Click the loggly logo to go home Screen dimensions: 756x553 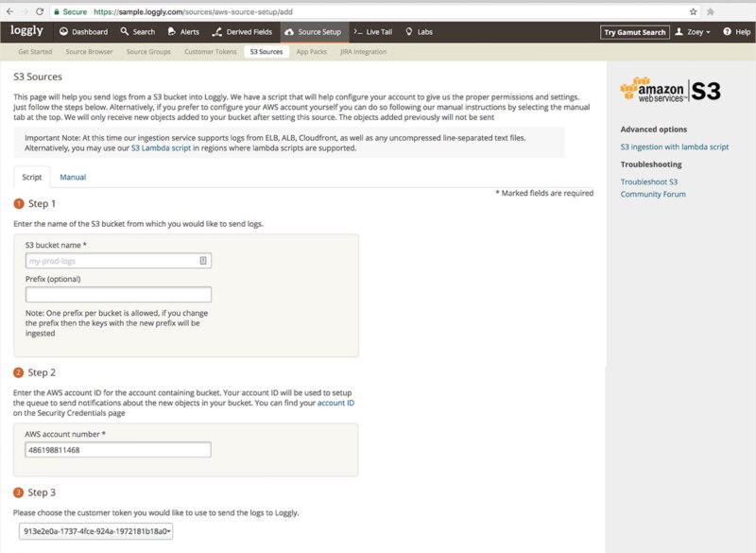click(29, 31)
